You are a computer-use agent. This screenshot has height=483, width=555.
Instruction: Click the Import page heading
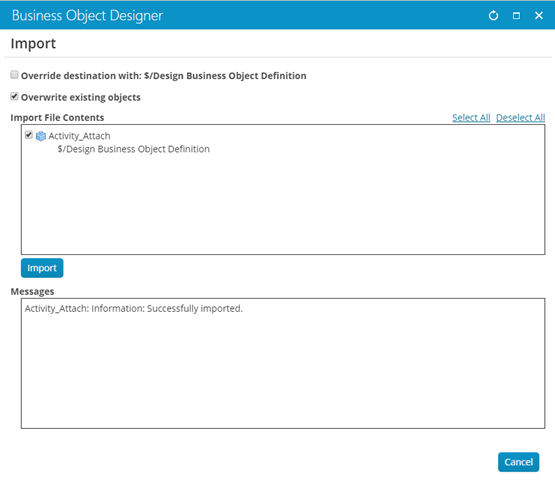tap(33, 44)
